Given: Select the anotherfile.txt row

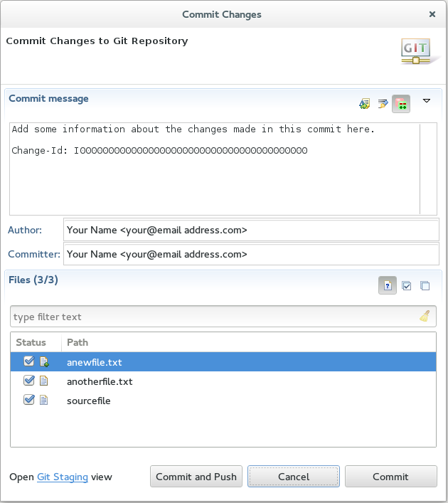Looking at the screenshot, I should [x=223, y=381].
